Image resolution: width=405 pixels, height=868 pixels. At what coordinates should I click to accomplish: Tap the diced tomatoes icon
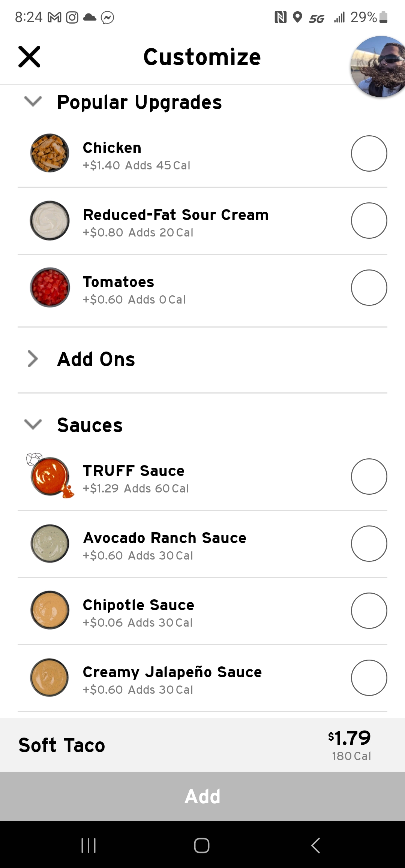click(50, 287)
